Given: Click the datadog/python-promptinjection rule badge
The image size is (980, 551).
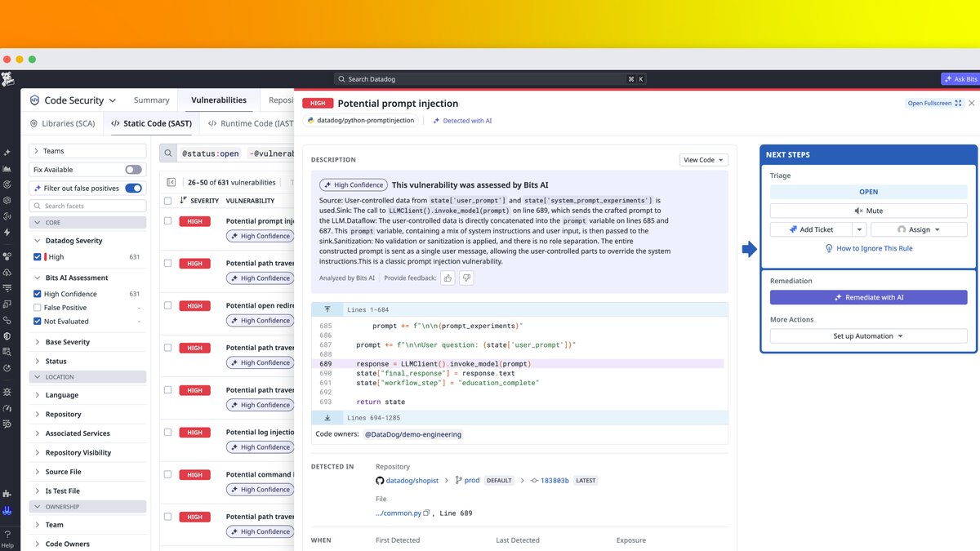Looking at the screenshot, I should (359, 120).
